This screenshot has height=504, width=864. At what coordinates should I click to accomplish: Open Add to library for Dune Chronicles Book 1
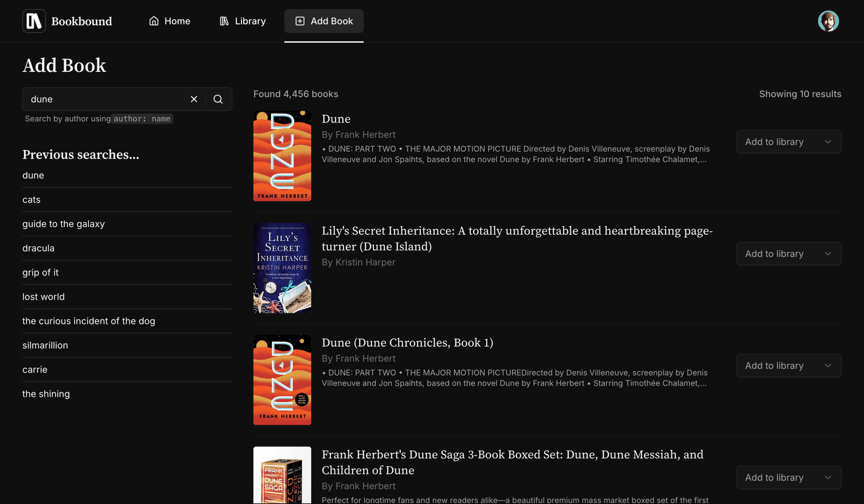[789, 365]
